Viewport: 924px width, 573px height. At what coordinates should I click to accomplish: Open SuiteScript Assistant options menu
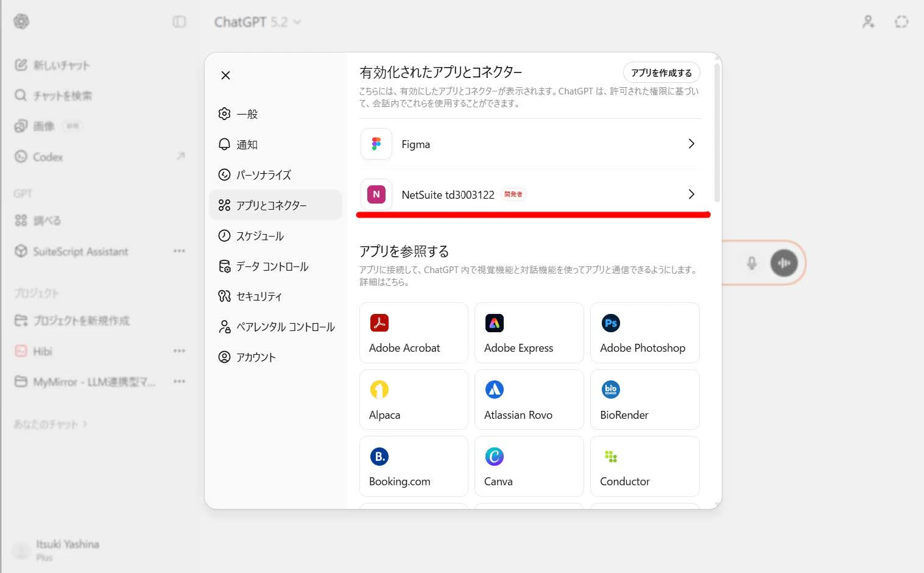click(x=179, y=251)
